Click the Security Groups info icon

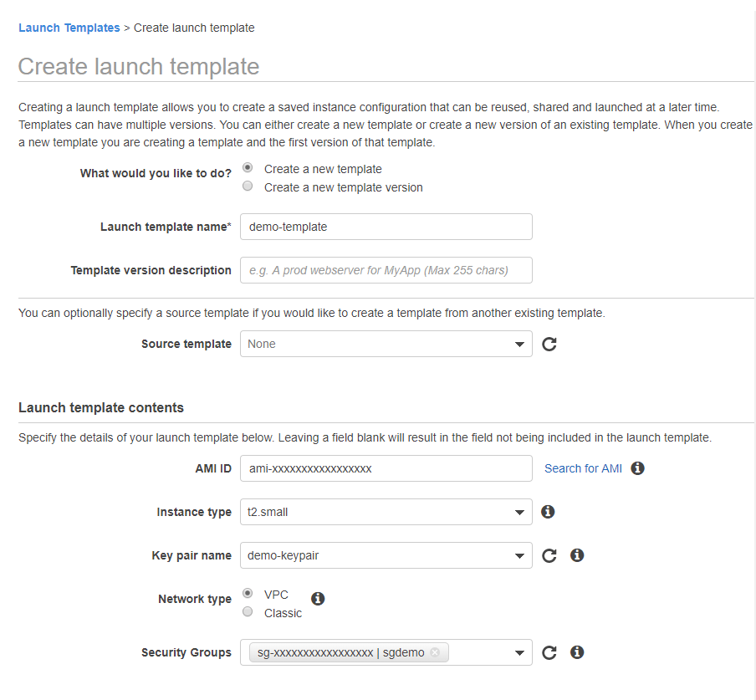(x=577, y=652)
